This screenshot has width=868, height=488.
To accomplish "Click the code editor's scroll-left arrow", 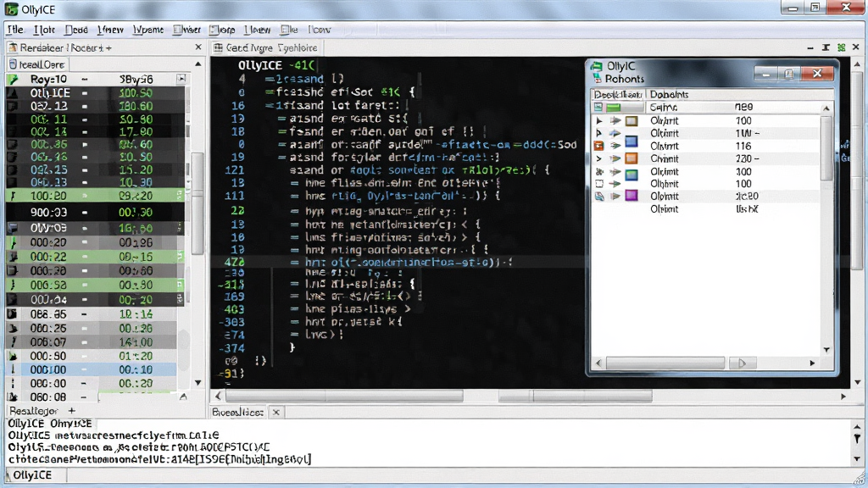I will [x=218, y=396].
